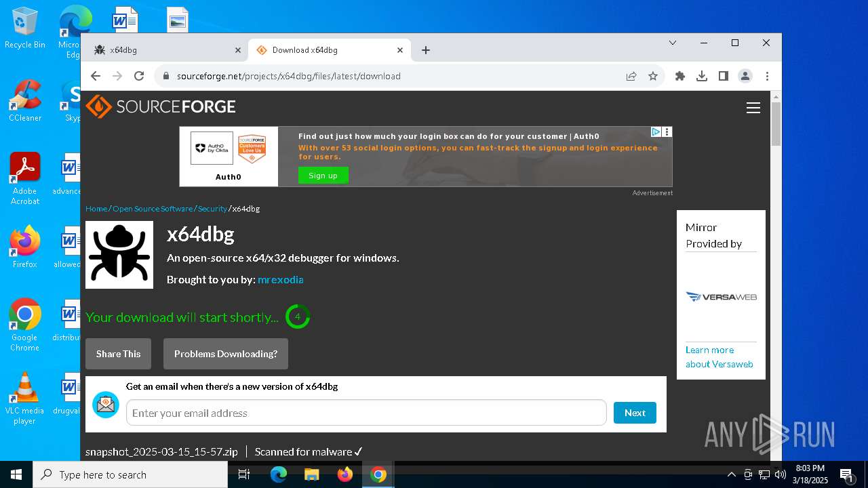Screen dimensions: 868x488
Task: Show hidden system tray icons
Action: (x=731, y=474)
